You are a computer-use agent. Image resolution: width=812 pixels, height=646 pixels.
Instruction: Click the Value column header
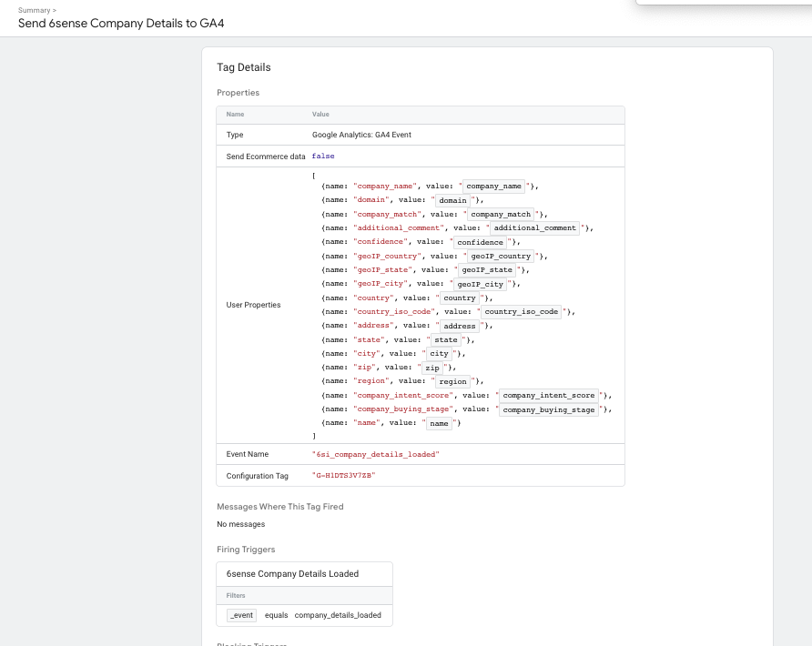coord(320,115)
